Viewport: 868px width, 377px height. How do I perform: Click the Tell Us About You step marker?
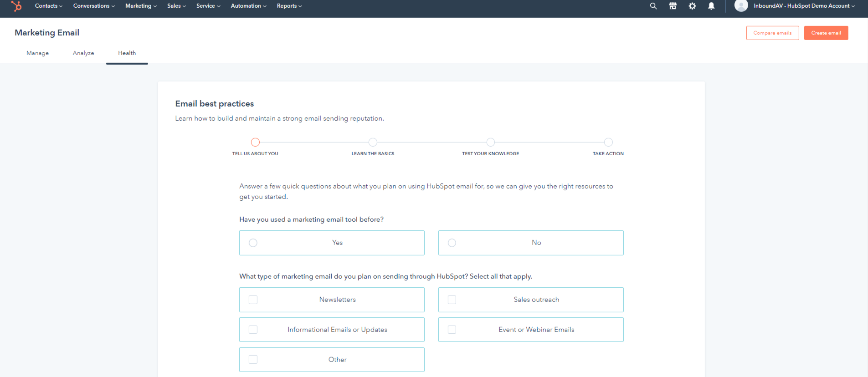[255, 143]
